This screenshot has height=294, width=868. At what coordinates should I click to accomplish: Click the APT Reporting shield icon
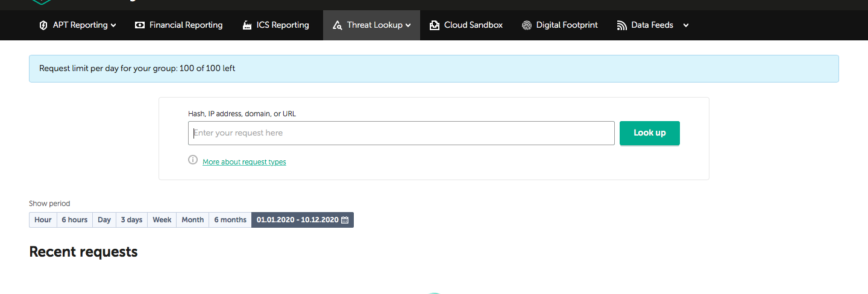(x=43, y=25)
